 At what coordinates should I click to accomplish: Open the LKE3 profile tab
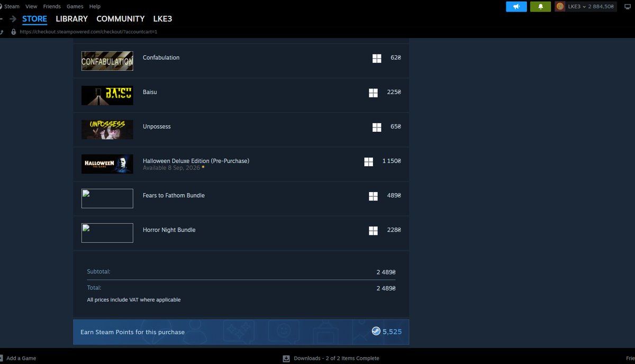tap(162, 19)
